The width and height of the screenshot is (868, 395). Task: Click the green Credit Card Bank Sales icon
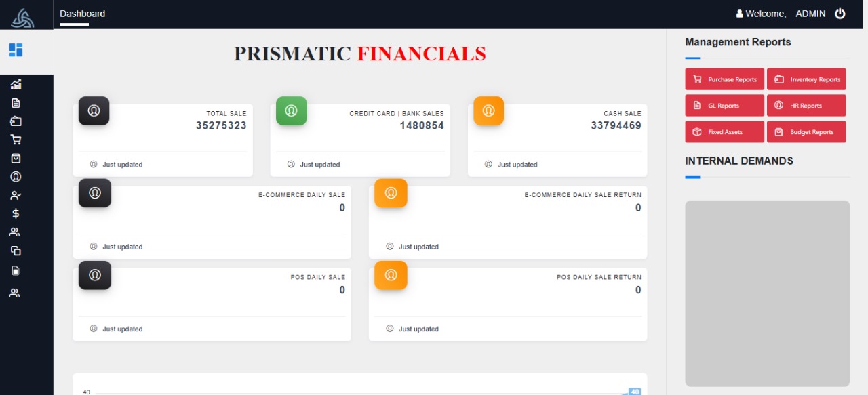click(x=292, y=110)
